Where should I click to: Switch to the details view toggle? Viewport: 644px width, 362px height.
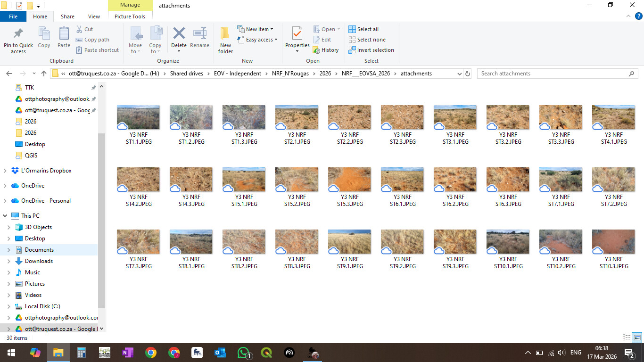pyautogui.click(x=627, y=337)
